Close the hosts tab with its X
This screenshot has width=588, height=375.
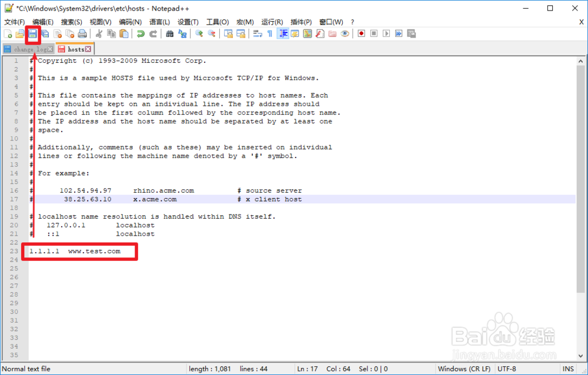click(x=88, y=49)
